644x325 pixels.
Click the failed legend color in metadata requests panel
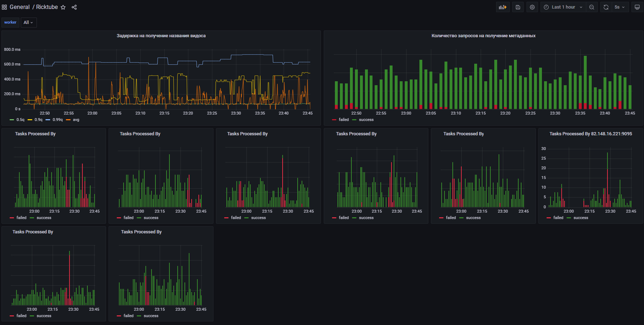pos(334,120)
